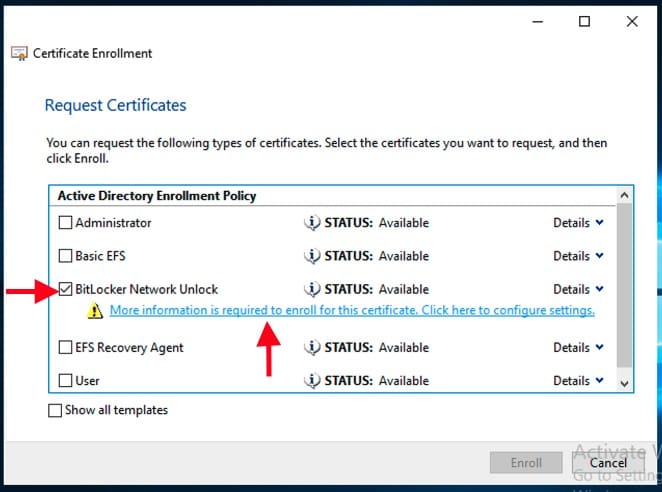Click the Basic EFS status info icon

point(312,256)
